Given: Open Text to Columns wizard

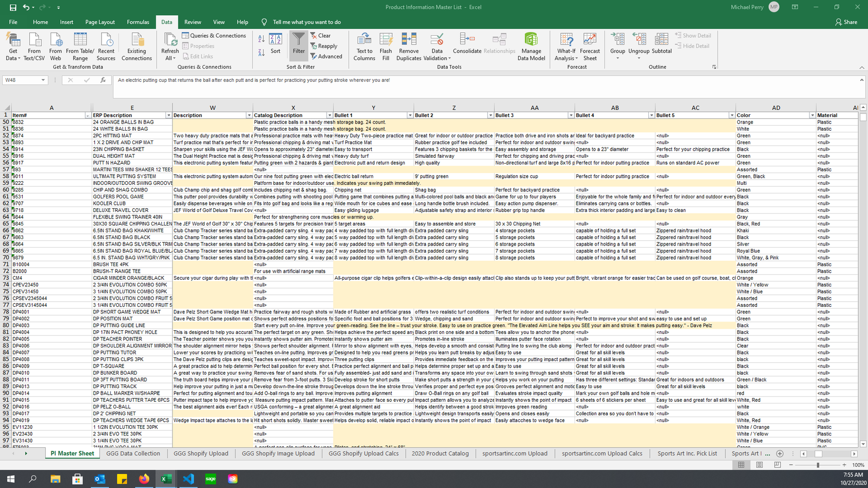Looking at the screenshot, I should (x=365, y=47).
